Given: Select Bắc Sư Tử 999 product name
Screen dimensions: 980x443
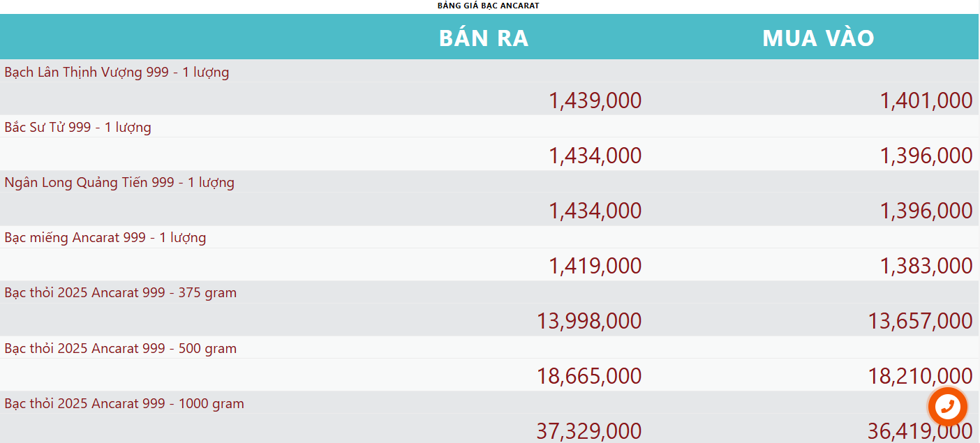Looking at the screenshot, I should tap(77, 127).
